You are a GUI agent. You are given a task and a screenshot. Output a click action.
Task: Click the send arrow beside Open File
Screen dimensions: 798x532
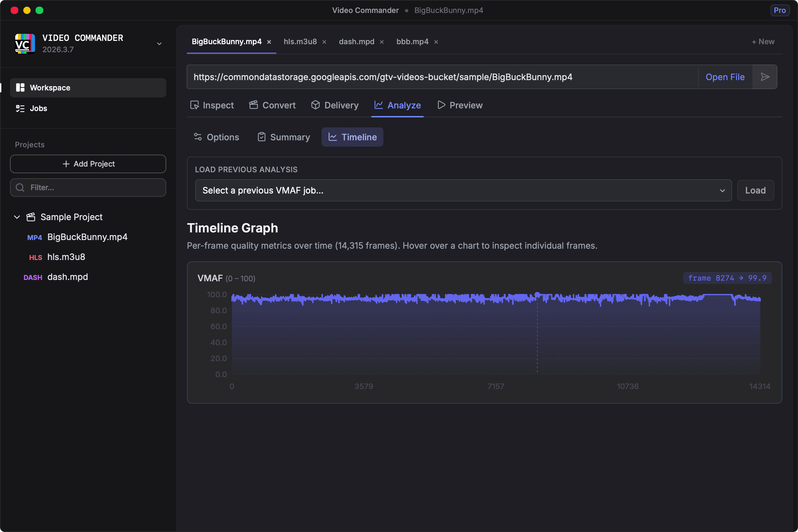tap(765, 77)
